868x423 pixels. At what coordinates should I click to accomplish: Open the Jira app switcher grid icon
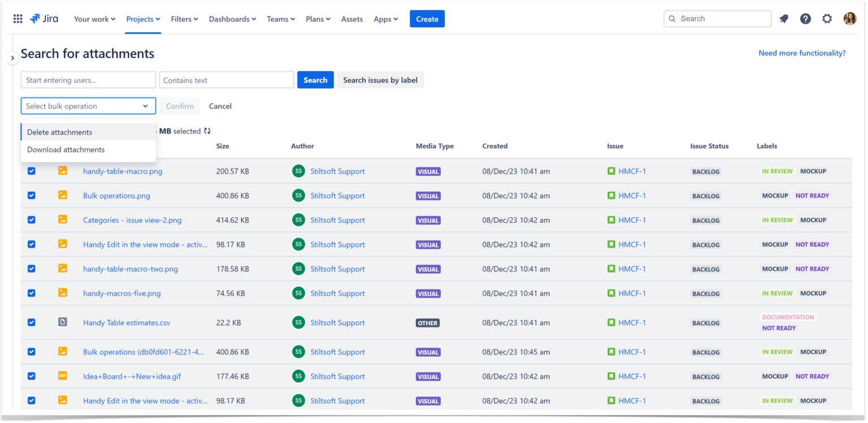[18, 18]
